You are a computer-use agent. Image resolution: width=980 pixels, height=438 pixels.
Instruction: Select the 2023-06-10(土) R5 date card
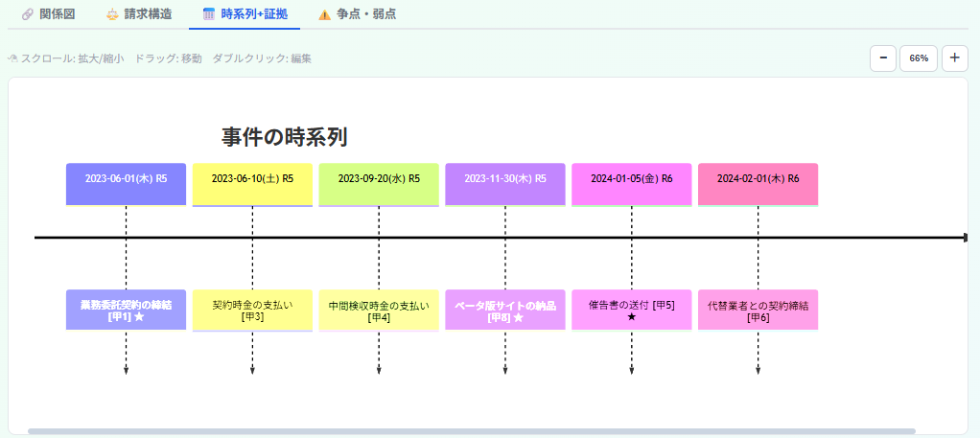(252, 184)
